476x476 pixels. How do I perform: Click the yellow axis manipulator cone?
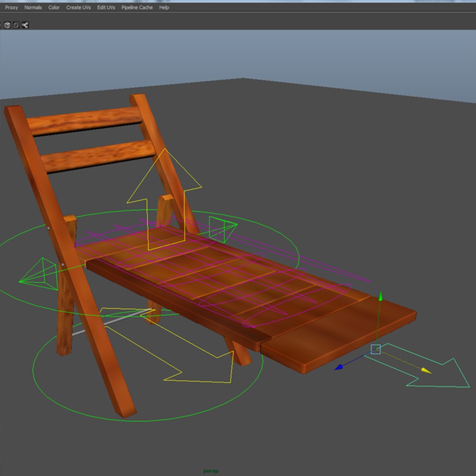pos(427,370)
